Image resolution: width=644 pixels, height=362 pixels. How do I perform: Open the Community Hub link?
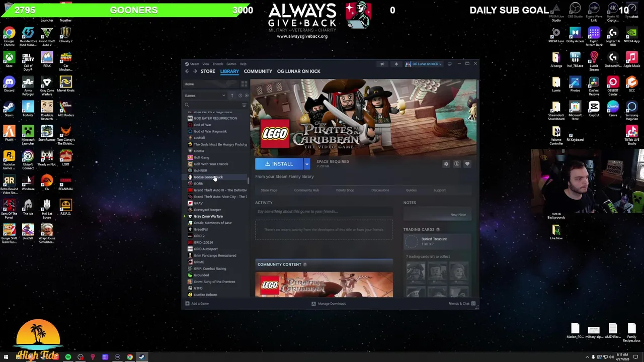pos(306,190)
